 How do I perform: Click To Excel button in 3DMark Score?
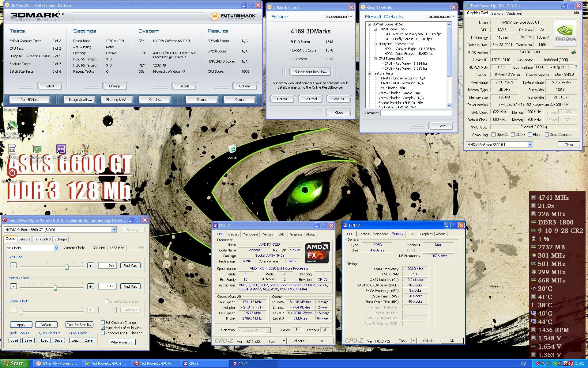coord(311,99)
